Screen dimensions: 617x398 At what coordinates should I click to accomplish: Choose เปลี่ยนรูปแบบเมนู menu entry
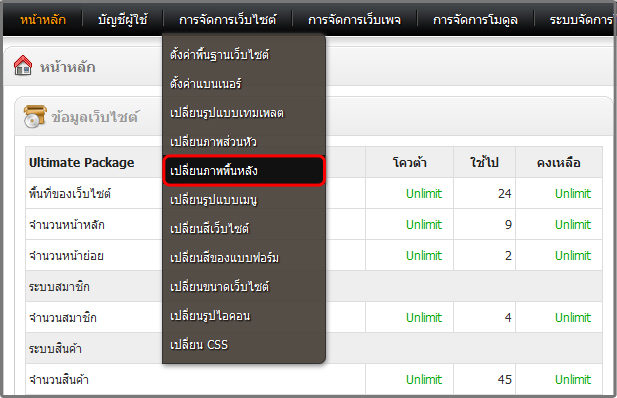coord(244,200)
